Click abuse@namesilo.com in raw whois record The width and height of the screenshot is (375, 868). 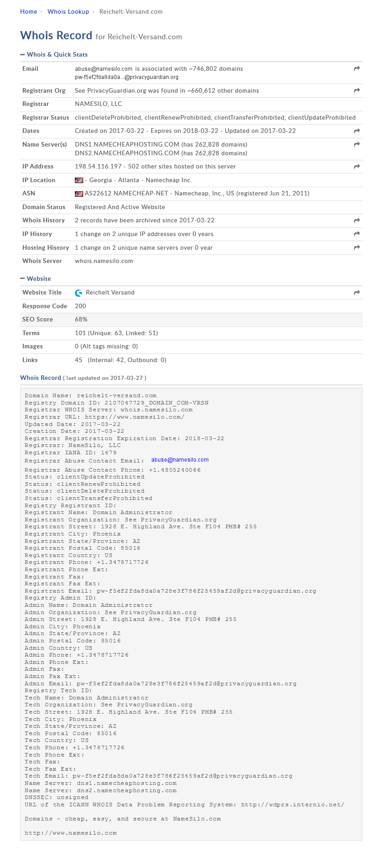[x=180, y=460]
